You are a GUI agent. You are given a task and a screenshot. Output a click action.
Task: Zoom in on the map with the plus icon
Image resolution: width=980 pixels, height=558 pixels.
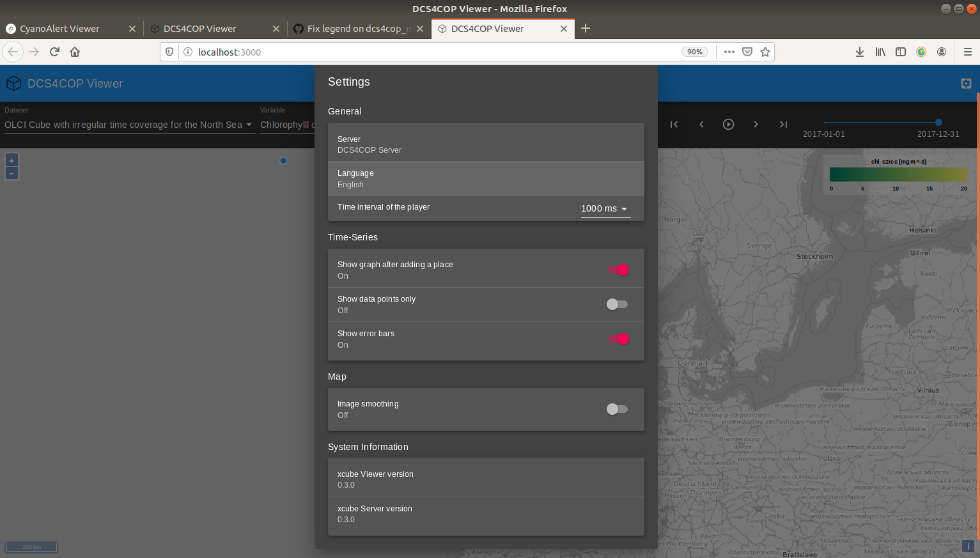click(x=11, y=160)
